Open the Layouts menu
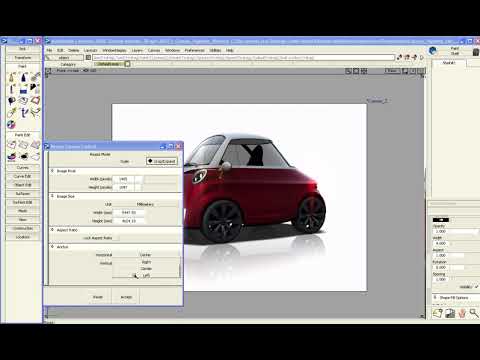The height and width of the screenshot is (360, 480). 90,50
